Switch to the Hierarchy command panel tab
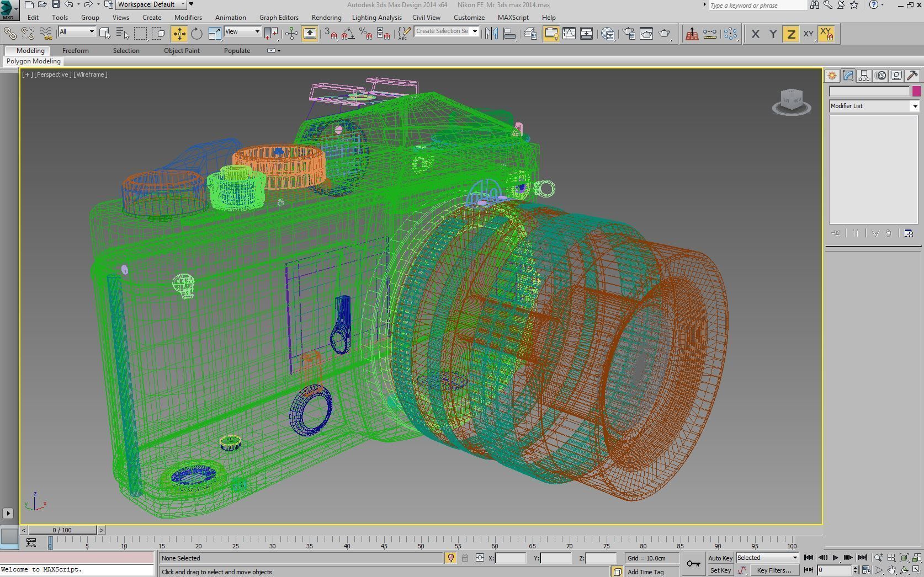The height and width of the screenshot is (577, 924). pyautogui.click(x=864, y=76)
